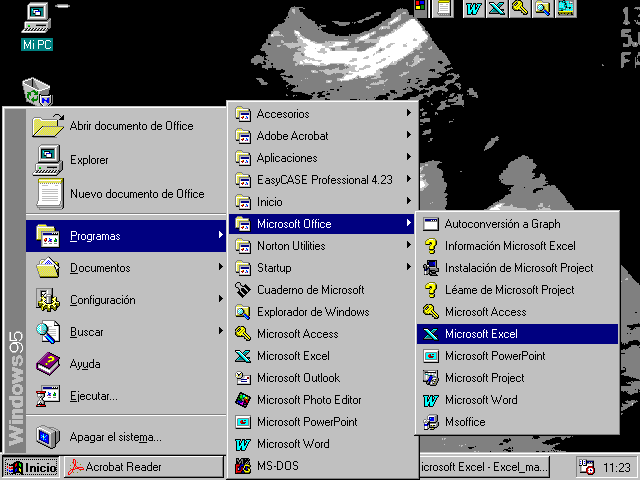Select Autoconversión a Graph
640x480 pixels.
click(x=518, y=224)
